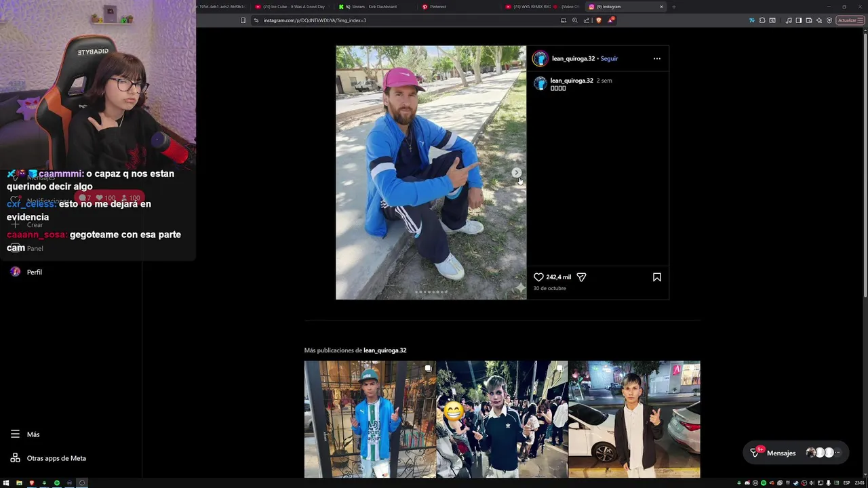The height and width of the screenshot is (488, 868).
Task: Open Brave Leo AI sparkle icon
Action: [819, 20]
